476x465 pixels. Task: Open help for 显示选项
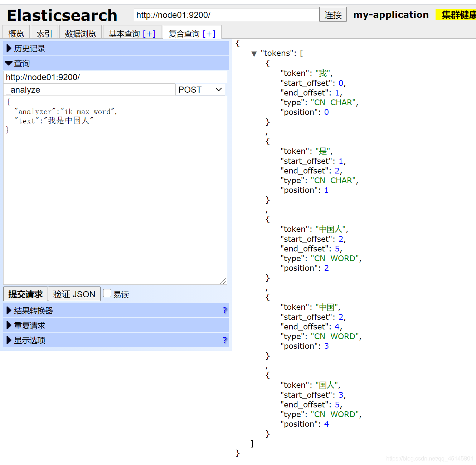(x=225, y=340)
